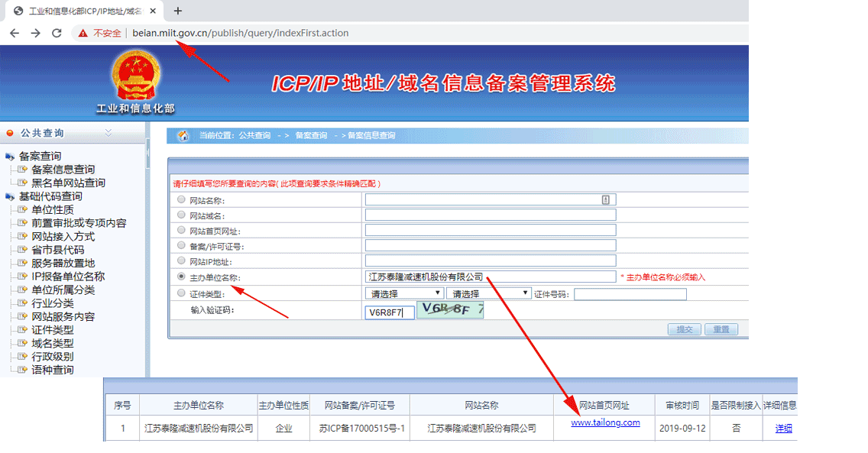Viewport: 868px width, 453px height.
Task: Open the second 请选择 dropdown
Action: coord(489,293)
